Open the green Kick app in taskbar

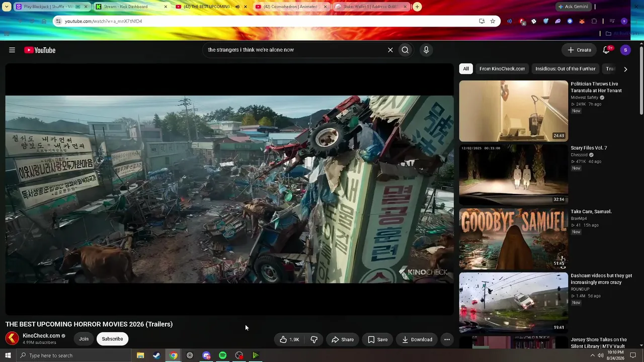[x=256, y=355]
